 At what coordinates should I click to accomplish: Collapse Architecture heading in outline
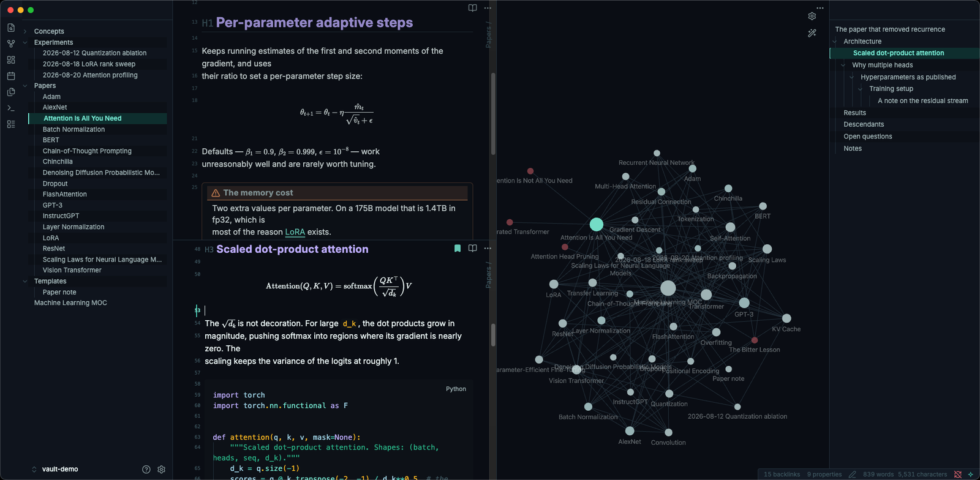(x=834, y=42)
